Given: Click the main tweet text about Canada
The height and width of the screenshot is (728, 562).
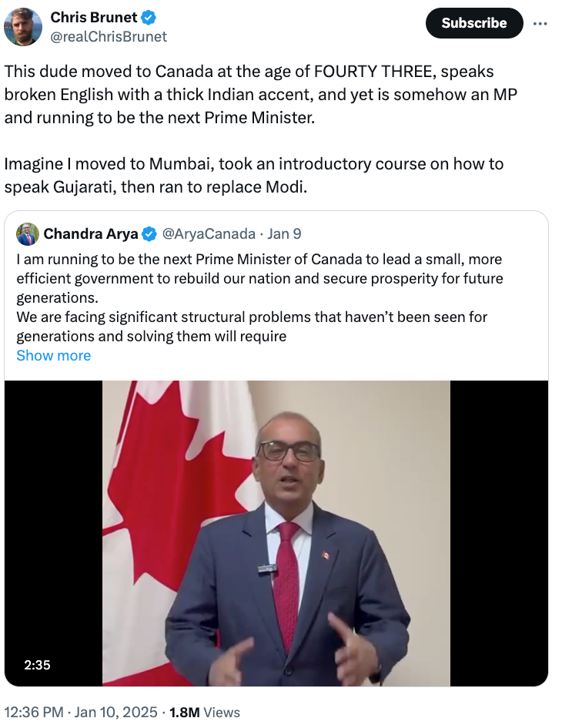Looking at the screenshot, I should point(260,129).
